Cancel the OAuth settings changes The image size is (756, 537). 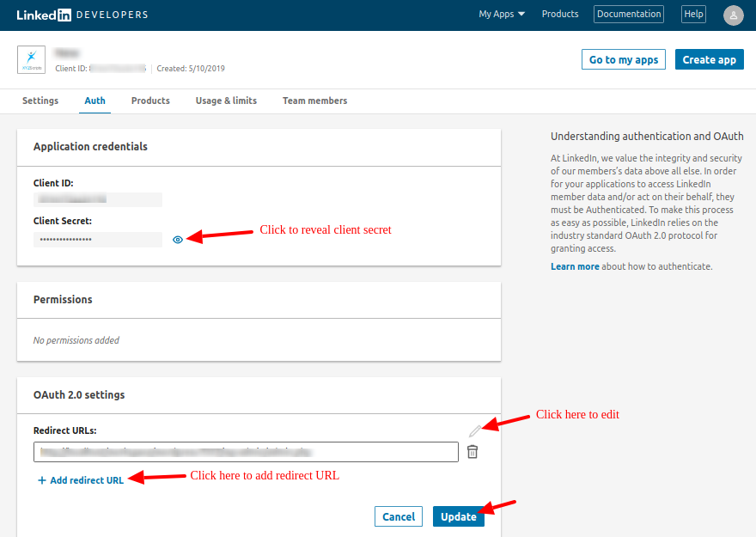tap(399, 516)
